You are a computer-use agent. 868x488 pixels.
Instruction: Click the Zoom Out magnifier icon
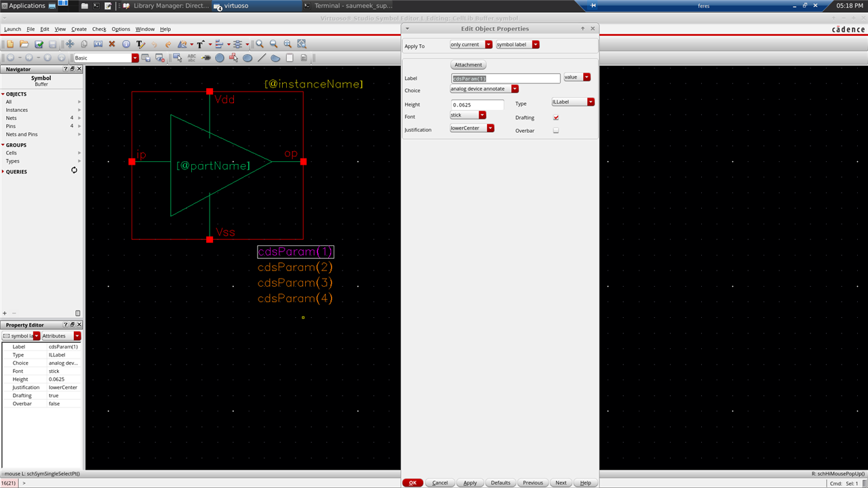tap(274, 44)
